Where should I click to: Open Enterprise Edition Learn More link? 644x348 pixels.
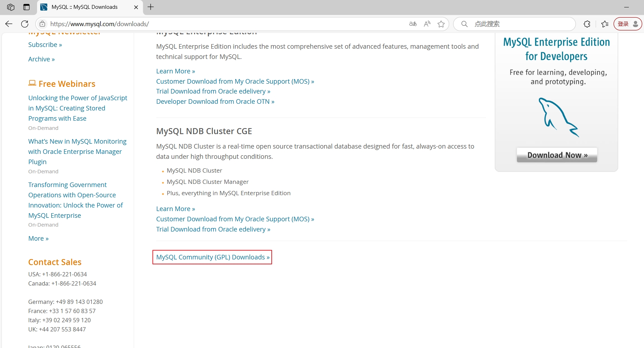(176, 71)
